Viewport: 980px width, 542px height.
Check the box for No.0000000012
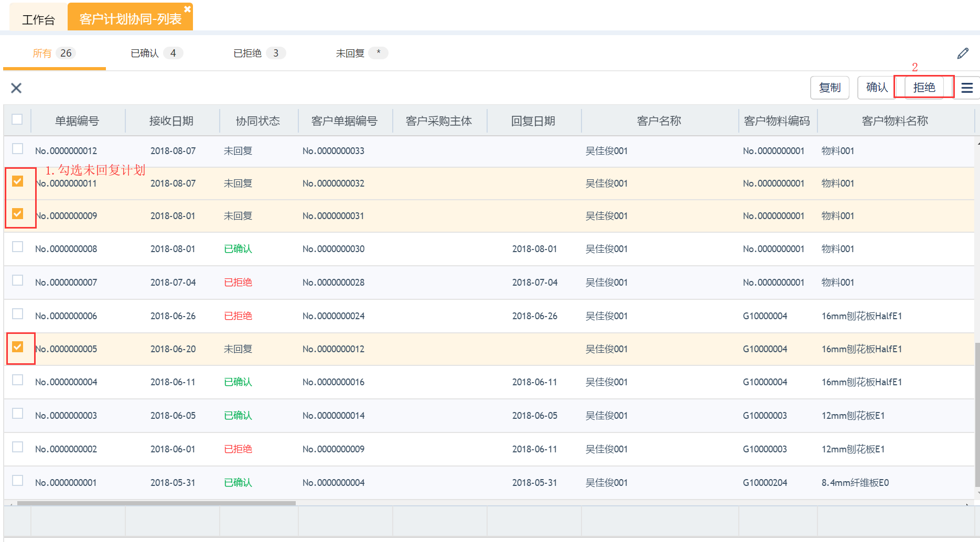(17, 149)
